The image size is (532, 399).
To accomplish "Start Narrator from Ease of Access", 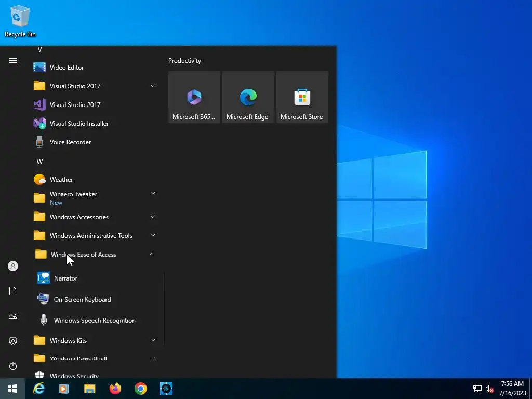I will point(96,278).
